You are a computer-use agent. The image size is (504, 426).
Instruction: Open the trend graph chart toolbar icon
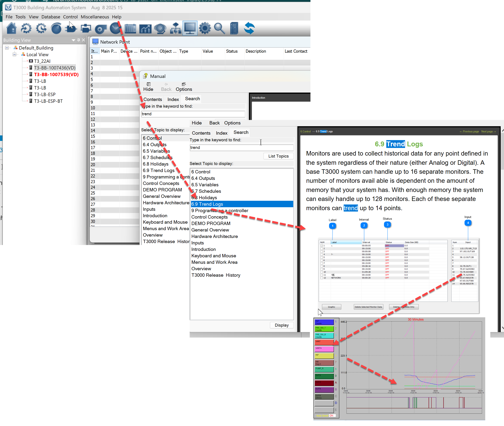[x=145, y=29]
